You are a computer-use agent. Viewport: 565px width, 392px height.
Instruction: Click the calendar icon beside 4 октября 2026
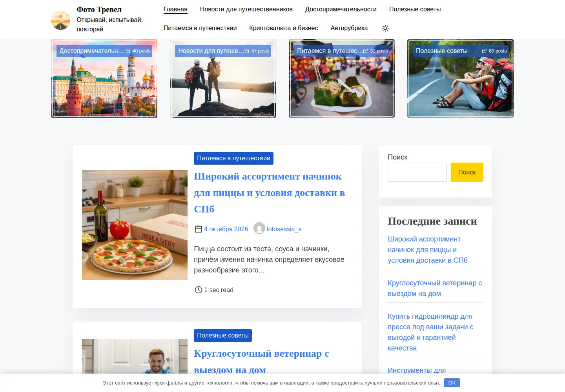pos(199,229)
